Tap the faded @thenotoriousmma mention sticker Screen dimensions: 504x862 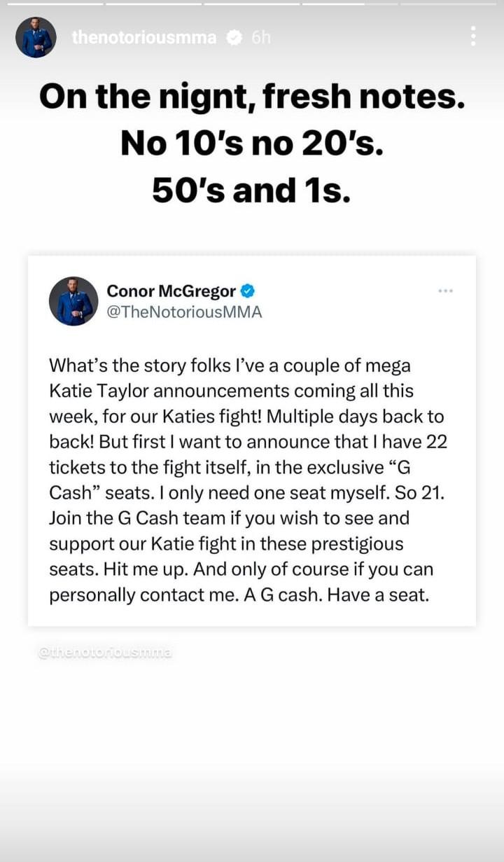pyautogui.click(x=104, y=653)
